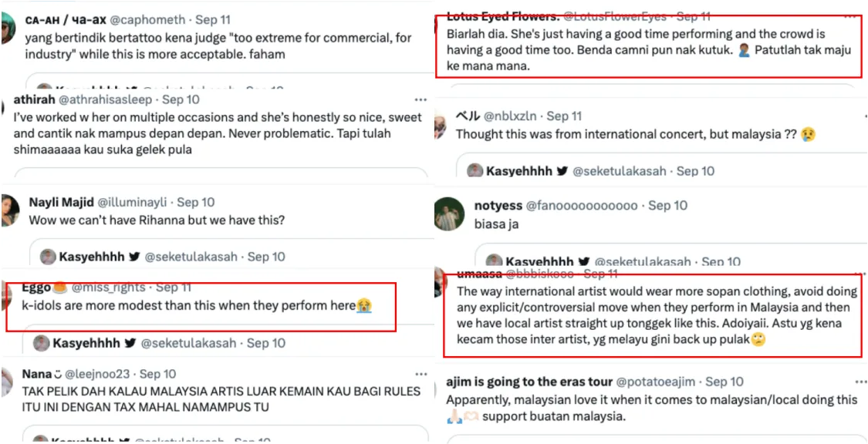
Task: Open the @fanoooooooooooo handle
Action: coord(582,206)
